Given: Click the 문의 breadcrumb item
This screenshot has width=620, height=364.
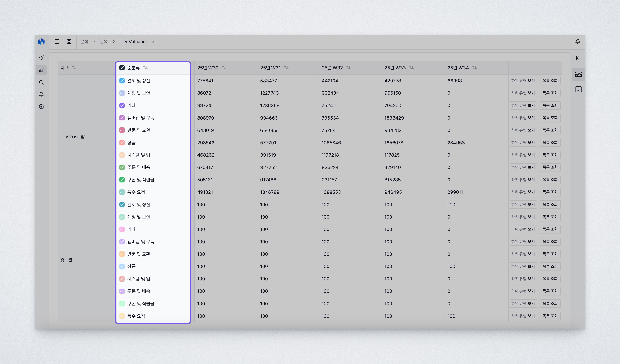Looking at the screenshot, I should [104, 42].
